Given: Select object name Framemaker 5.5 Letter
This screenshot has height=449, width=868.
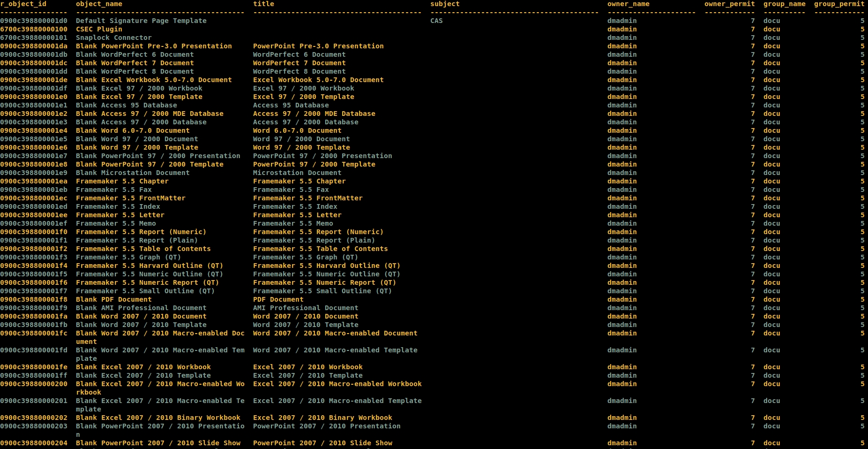Looking at the screenshot, I should (120, 215).
